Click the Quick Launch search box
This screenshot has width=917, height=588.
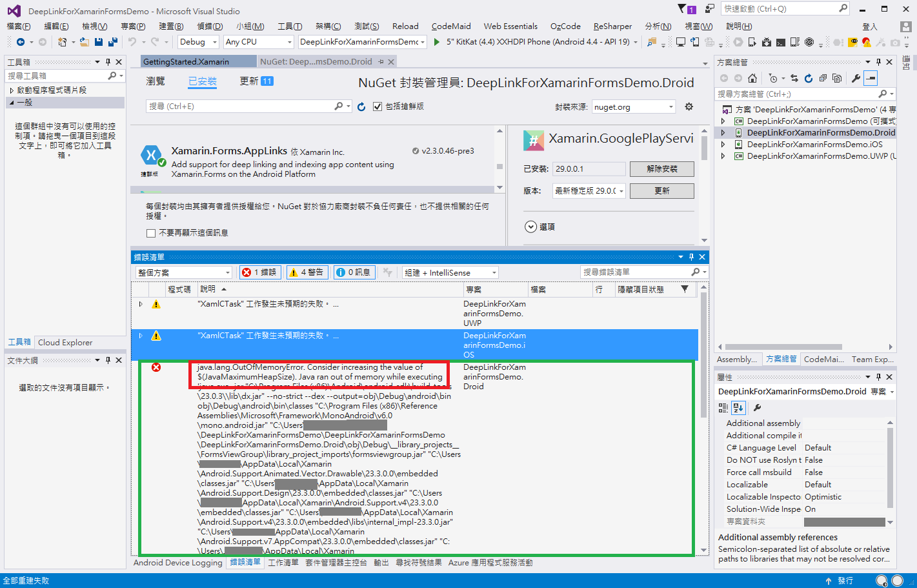pyautogui.click(x=786, y=8)
